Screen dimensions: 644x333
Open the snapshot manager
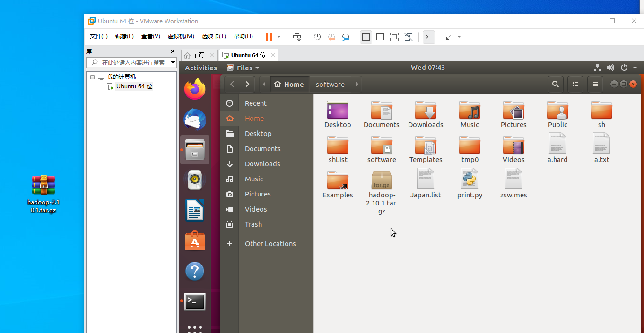pos(346,37)
